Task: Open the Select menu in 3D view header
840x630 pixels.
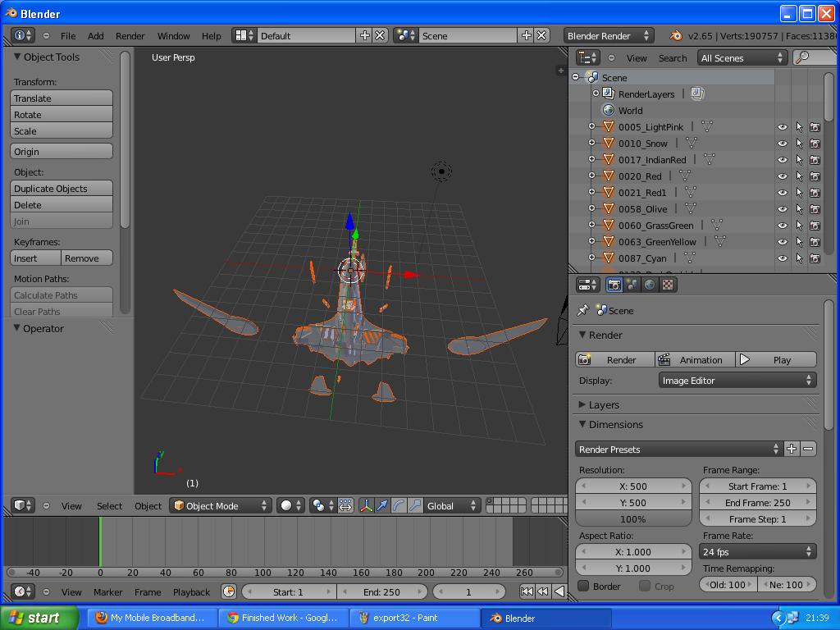Action: coord(109,505)
